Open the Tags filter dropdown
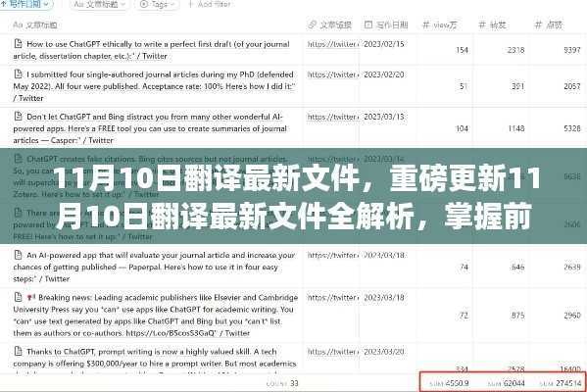This screenshot has height=392, width=587. point(157,4)
